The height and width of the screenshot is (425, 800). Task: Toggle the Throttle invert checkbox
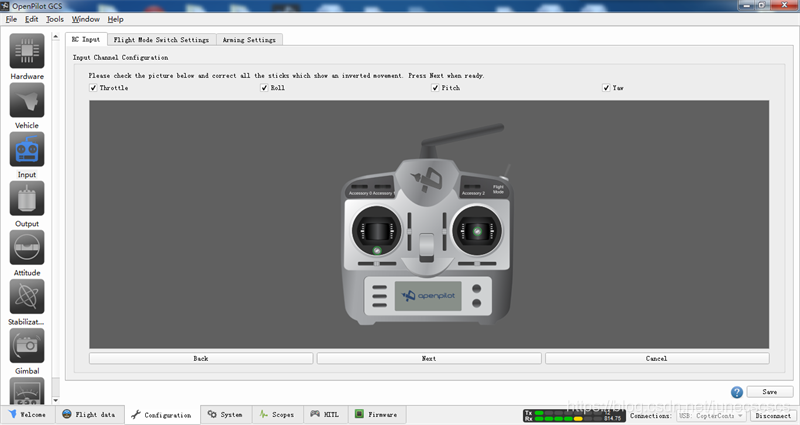click(93, 88)
